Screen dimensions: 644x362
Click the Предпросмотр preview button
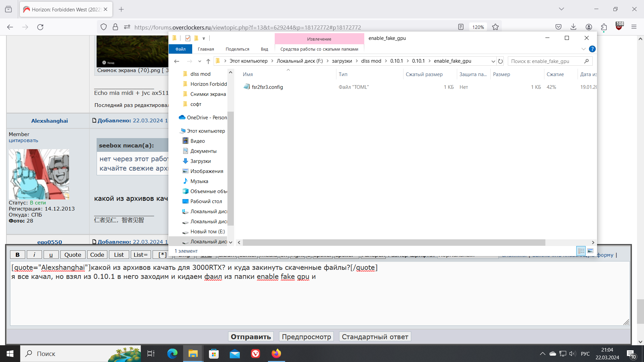306,337
